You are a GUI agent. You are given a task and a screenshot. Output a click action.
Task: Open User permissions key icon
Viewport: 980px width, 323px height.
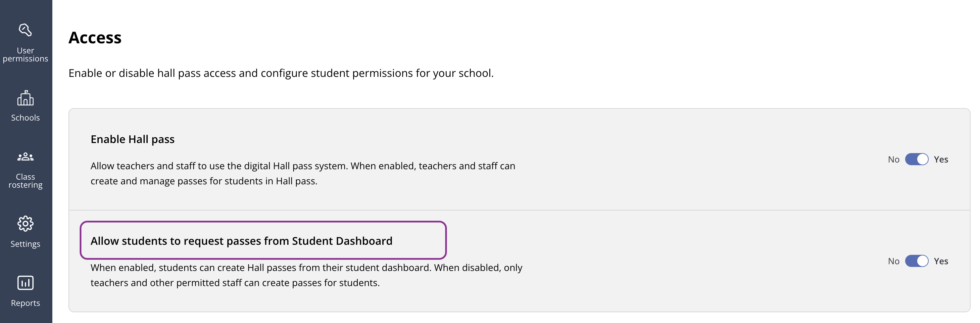point(25,30)
